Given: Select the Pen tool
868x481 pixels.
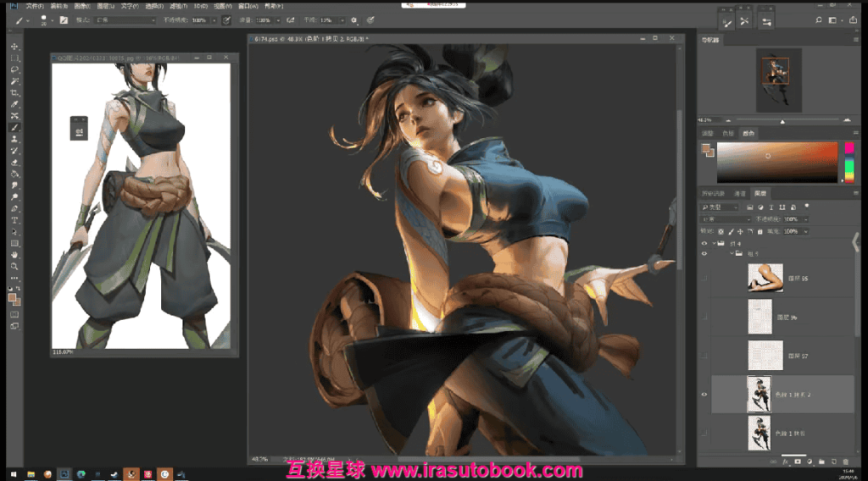Looking at the screenshot, I should coord(15,209).
